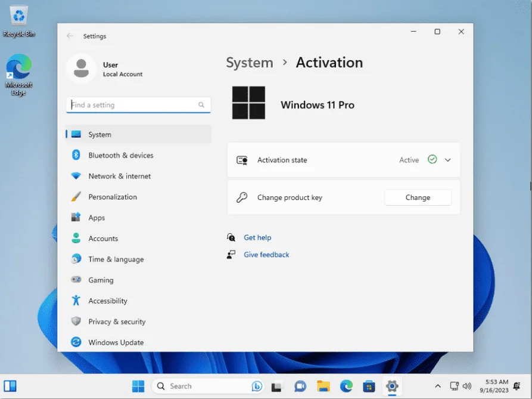Click the Accounts person icon
The height and width of the screenshot is (399, 532).
[x=76, y=238]
